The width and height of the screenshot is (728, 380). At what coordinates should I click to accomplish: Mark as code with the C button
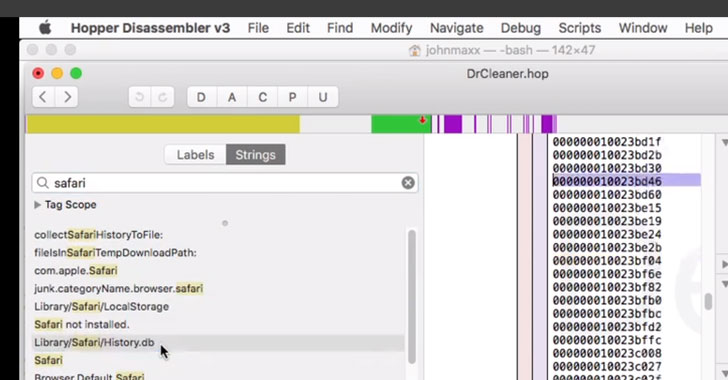(x=262, y=97)
